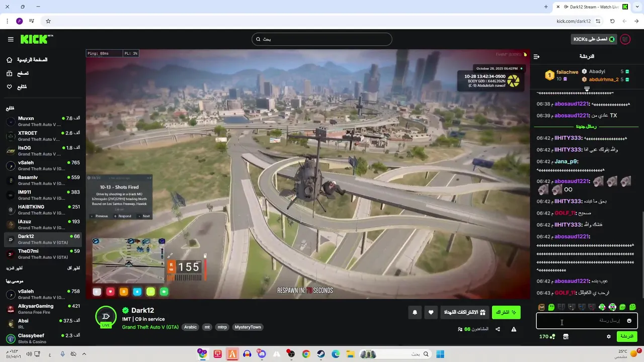Open the user profile avatar menu
The image size is (644, 362).
[625, 39]
